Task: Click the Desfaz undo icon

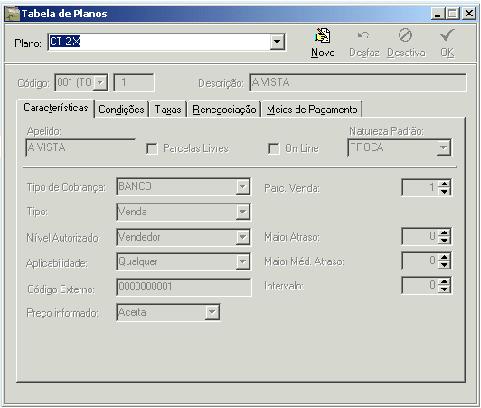Action: point(363,35)
